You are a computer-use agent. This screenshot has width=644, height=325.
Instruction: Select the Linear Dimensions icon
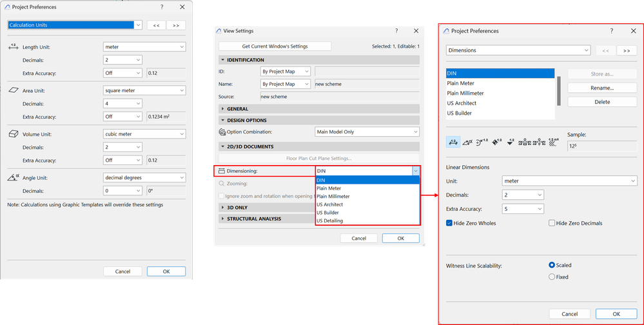pos(453,143)
